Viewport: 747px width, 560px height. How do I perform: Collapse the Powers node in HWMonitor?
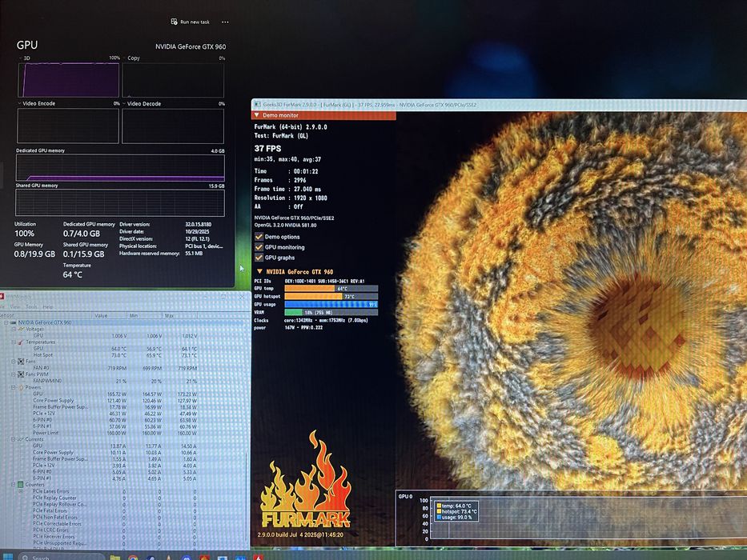(14, 386)
